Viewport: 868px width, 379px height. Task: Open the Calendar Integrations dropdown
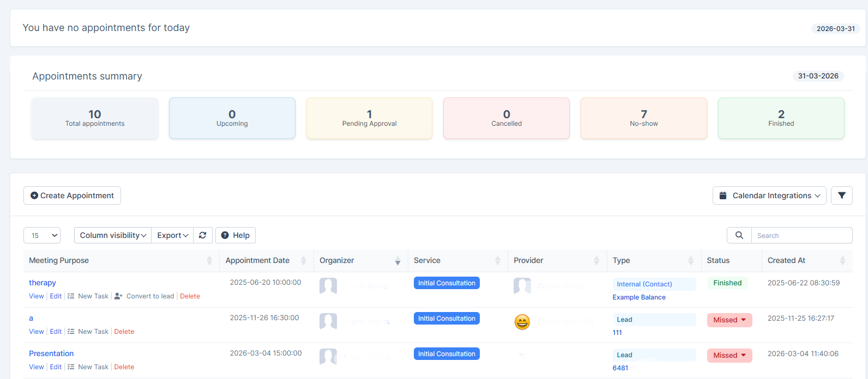click(x=769, y=195)
